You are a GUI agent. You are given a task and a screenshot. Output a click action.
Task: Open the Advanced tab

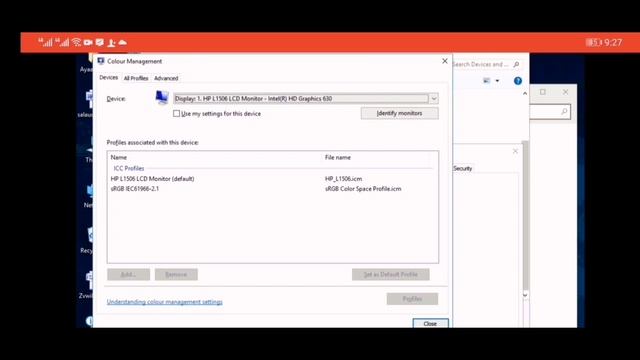coord(166,78)
